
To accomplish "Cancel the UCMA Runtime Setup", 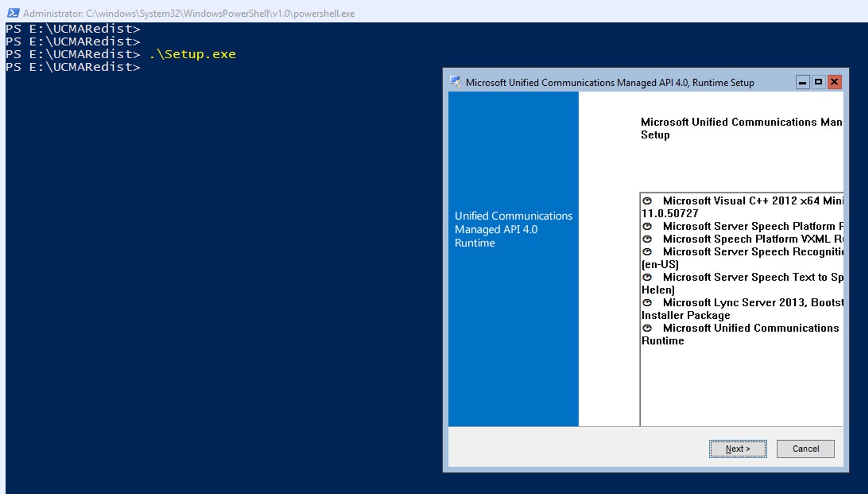I will [x=805, y=449].
